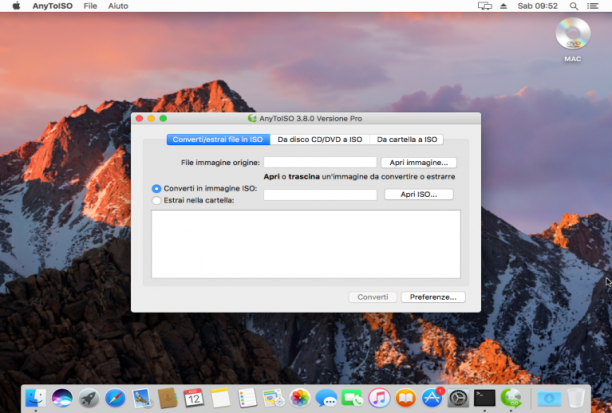Minimize AnyToISO window with the yellow button
612x413 pixels.
(x=151, y=118)
